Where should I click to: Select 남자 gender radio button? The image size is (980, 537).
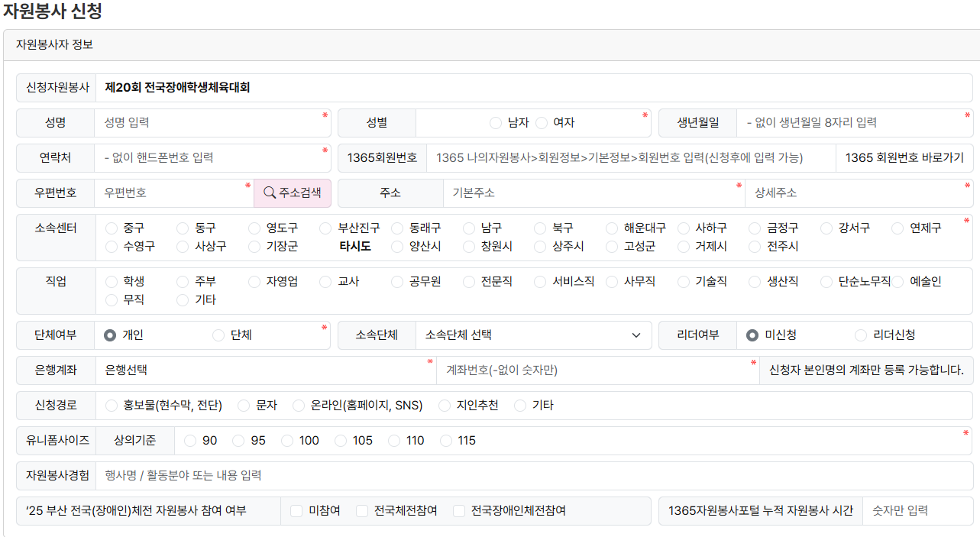[496, 123]
